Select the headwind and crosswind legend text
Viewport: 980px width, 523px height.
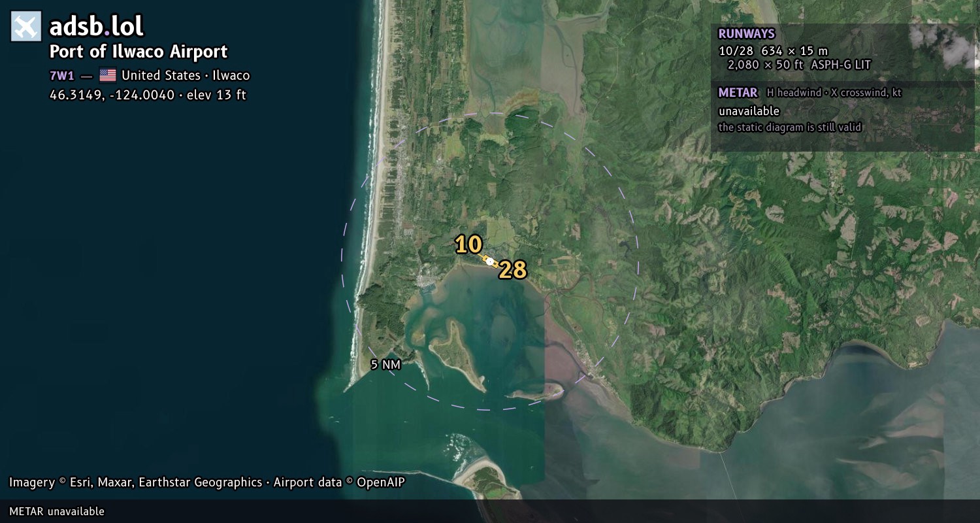point(834,93)
